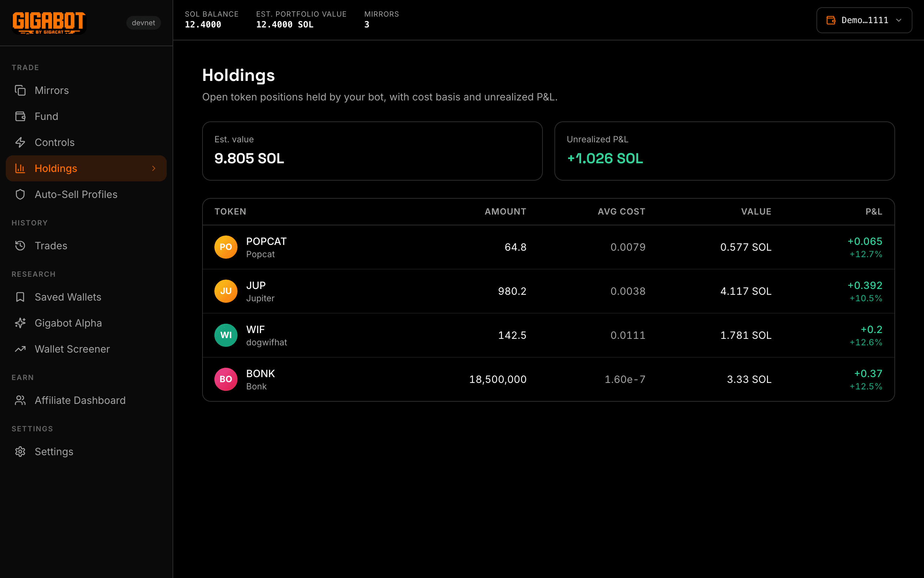924x578 pixels.
Task: Select the JUP token name
Action: click(256, 285)
